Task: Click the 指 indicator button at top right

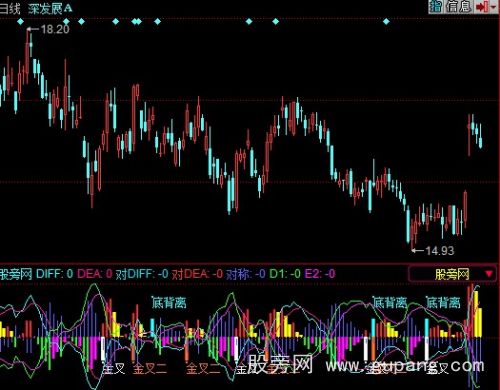Action: [435, 7]
